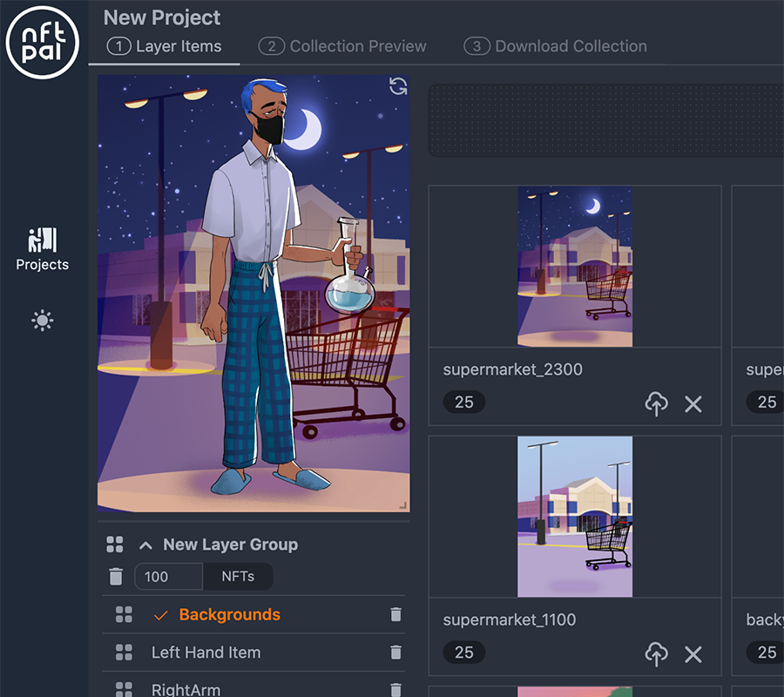Screen dimensions: 784x697
Task: Grab the drag handle of New Layer Group
Action: 114,545
